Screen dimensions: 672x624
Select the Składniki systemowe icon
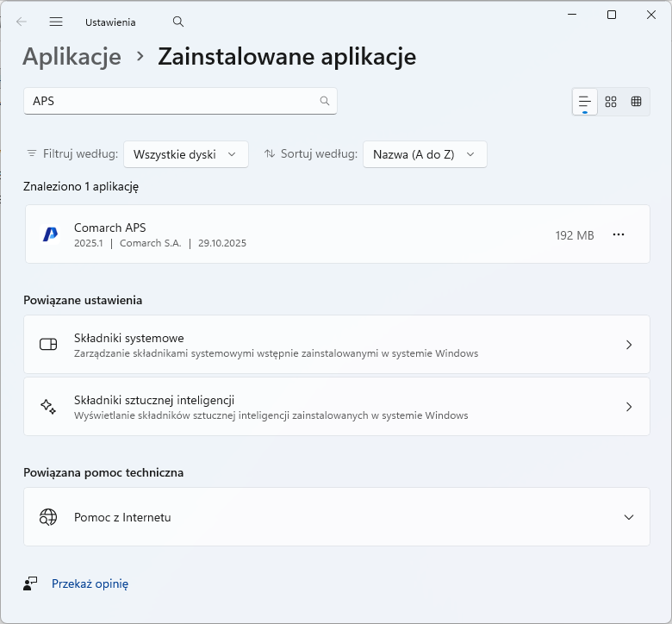click(48, 345)
